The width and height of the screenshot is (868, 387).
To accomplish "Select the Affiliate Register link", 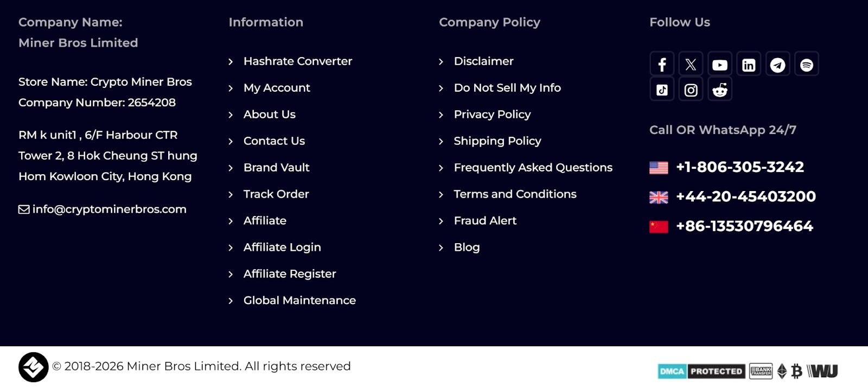I will 289,274.
